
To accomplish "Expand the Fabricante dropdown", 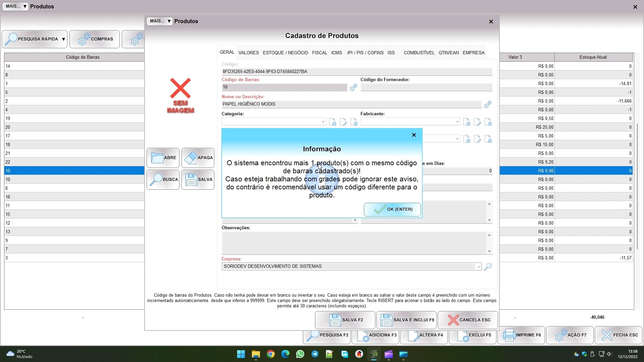I will pyautogui.click(x=457, y=122).
